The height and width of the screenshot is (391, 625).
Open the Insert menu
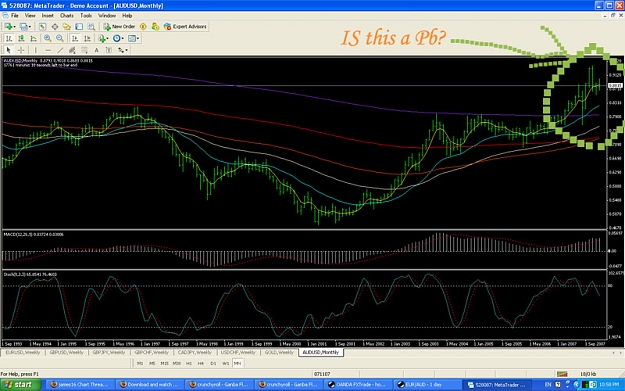coord(47,16)
